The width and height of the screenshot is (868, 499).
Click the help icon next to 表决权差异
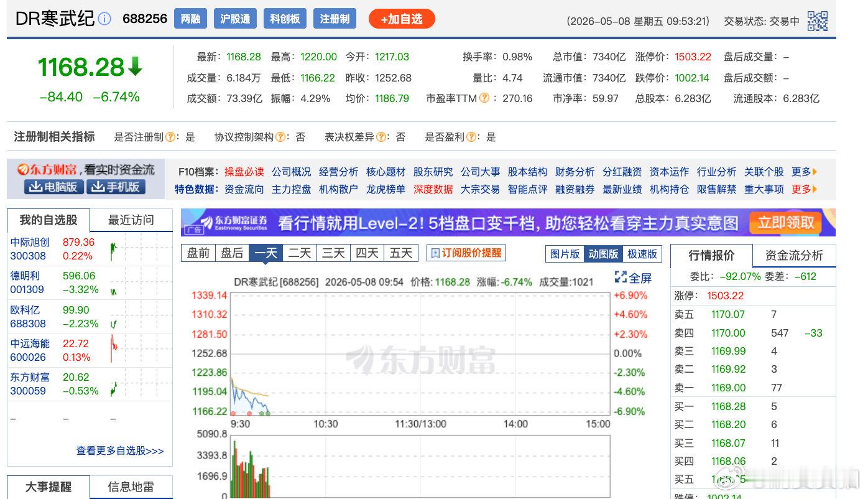tap(381, 137)
